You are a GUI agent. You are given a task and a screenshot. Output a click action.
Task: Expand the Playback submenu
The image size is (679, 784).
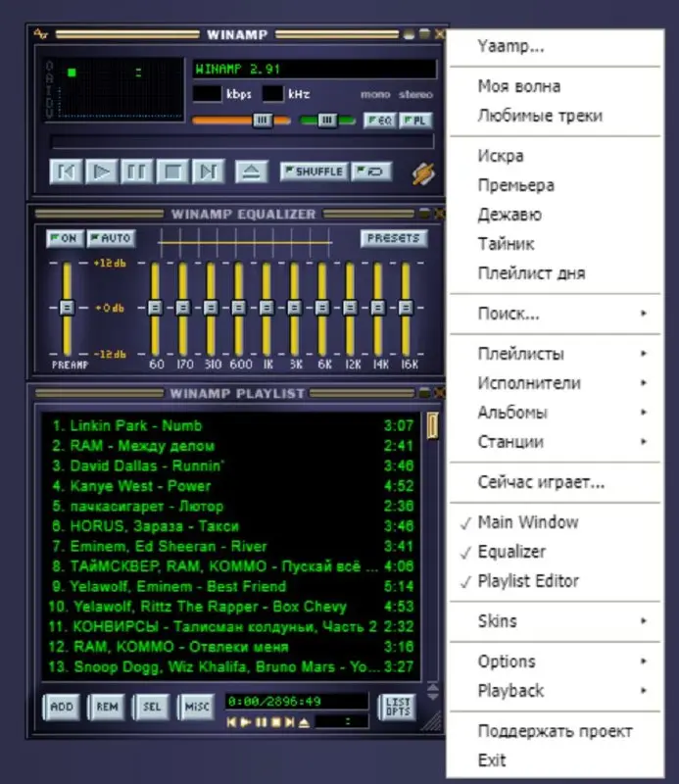(555, 691)
